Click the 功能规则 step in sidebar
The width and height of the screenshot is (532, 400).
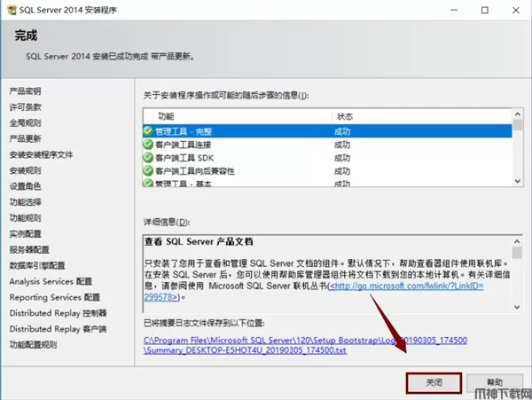pos(25,218)
